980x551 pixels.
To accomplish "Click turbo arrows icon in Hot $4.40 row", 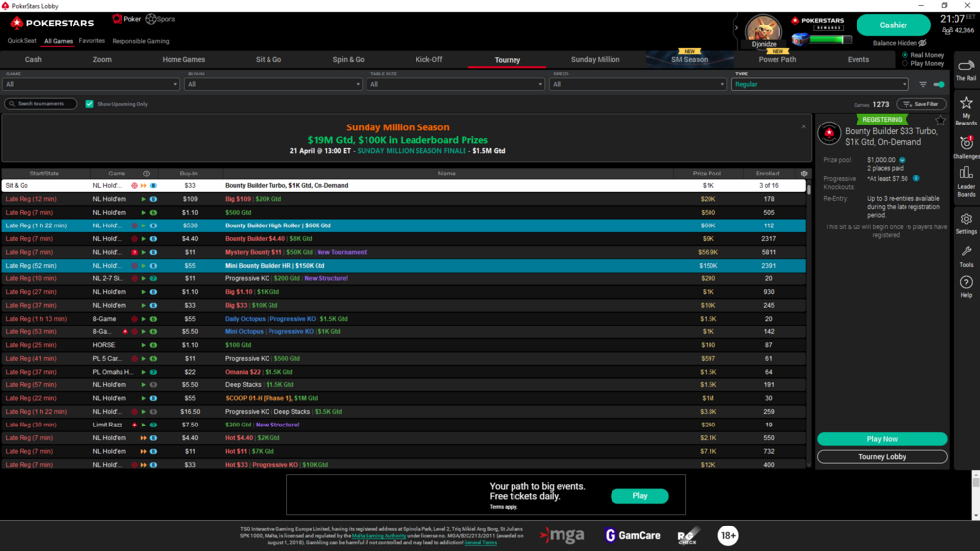I will 144,438.
